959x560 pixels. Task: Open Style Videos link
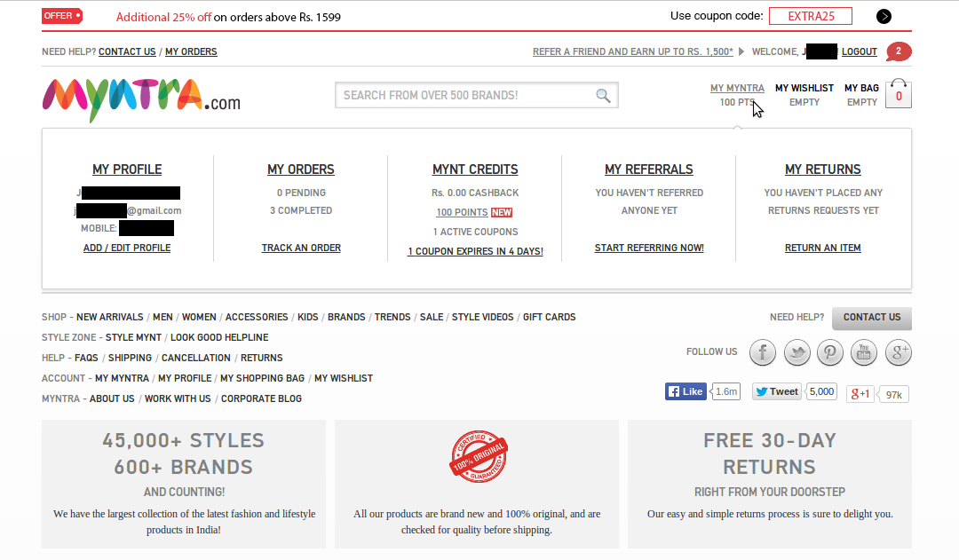coord(482,318)
